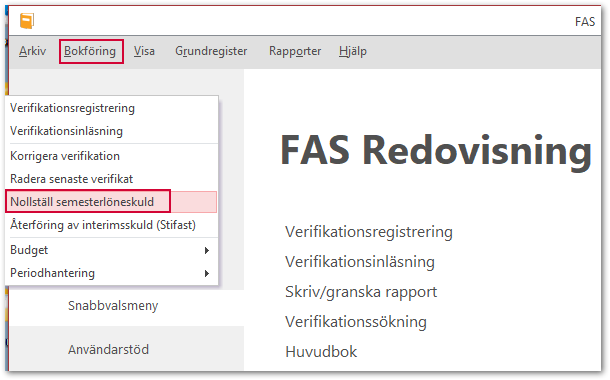Screen dimensions: 610x380
Task: Open the Huvudbok shortcut
Action: coord(321,352)
